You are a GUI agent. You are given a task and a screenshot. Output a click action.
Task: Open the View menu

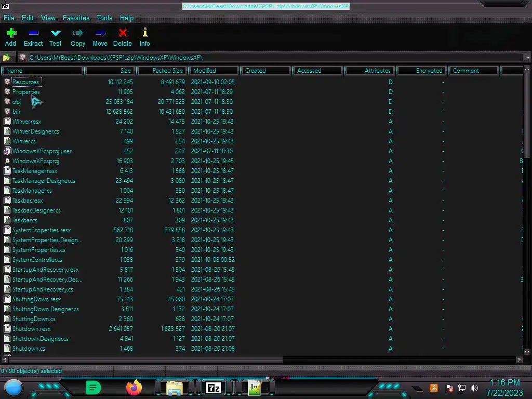point(48,18)
